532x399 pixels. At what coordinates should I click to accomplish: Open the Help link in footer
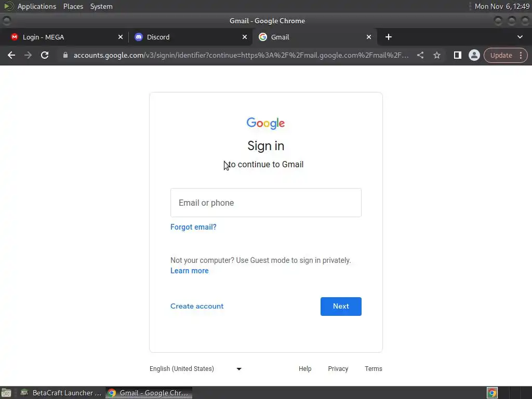(x=305, y=369)
